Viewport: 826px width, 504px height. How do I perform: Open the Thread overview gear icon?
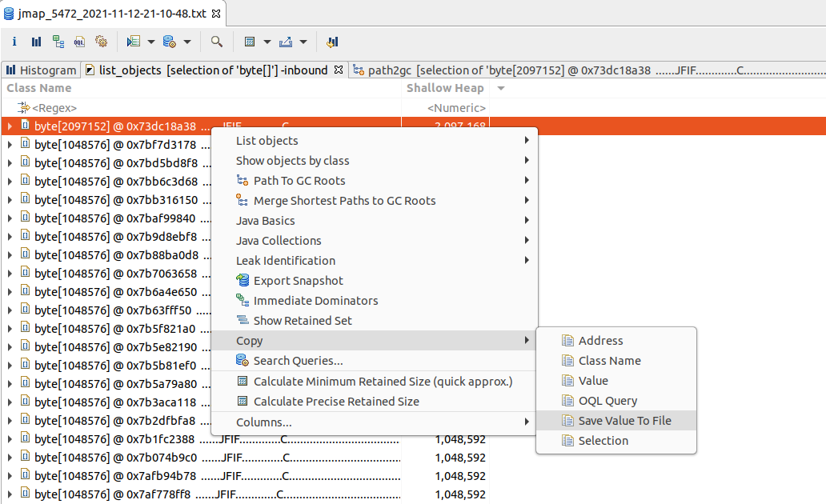(x=101, y=42)
